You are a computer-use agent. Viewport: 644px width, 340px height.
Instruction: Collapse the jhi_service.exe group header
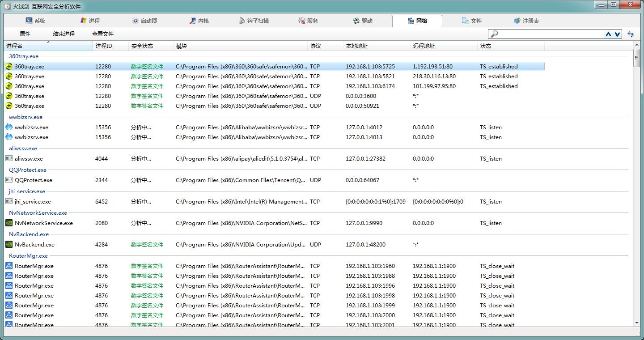click(27, 191)
